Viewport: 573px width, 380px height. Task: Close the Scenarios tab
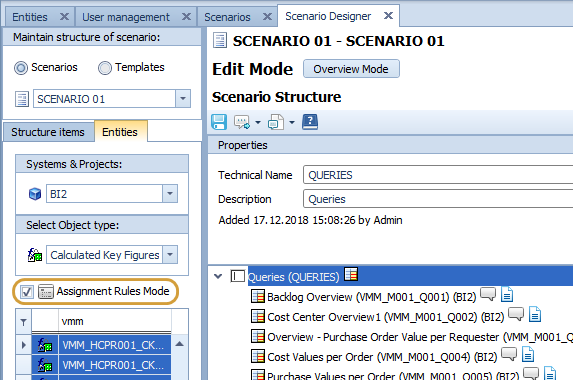click(267, 16)
